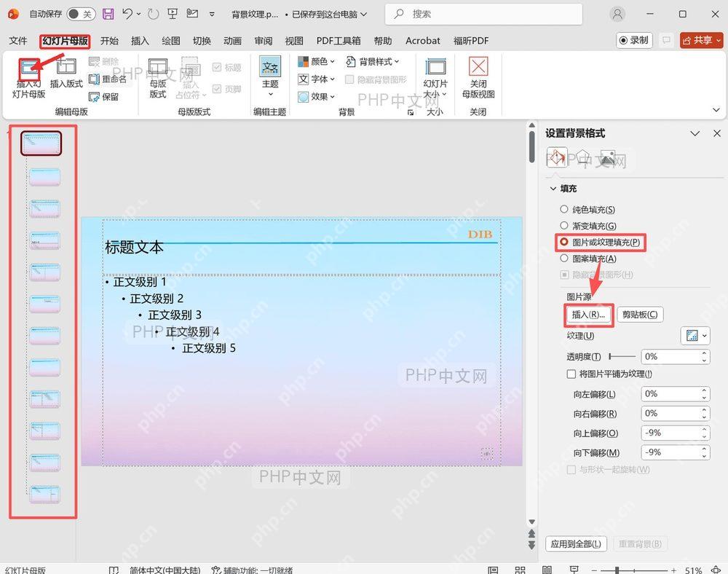
Task: Click fit slide to window icon
Action: [716, 570]
